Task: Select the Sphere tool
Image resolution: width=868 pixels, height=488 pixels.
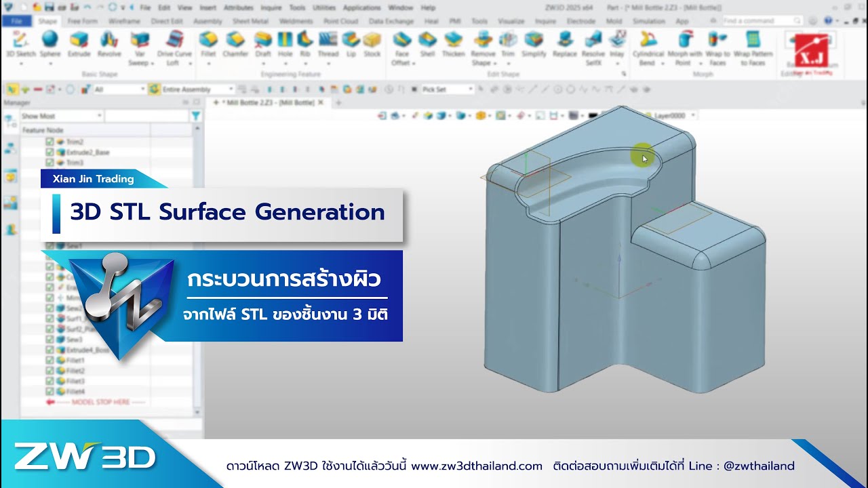Action: (50, 43)
